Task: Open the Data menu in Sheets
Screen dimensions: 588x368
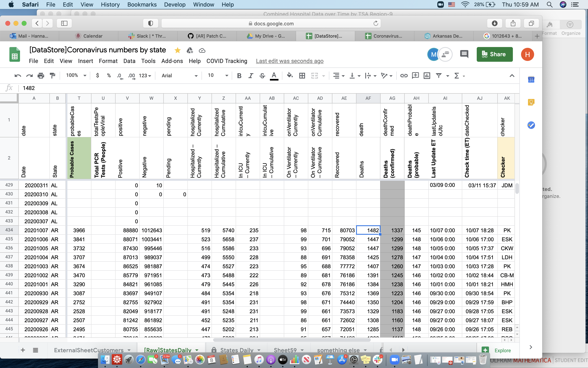Action: (129, 61)
